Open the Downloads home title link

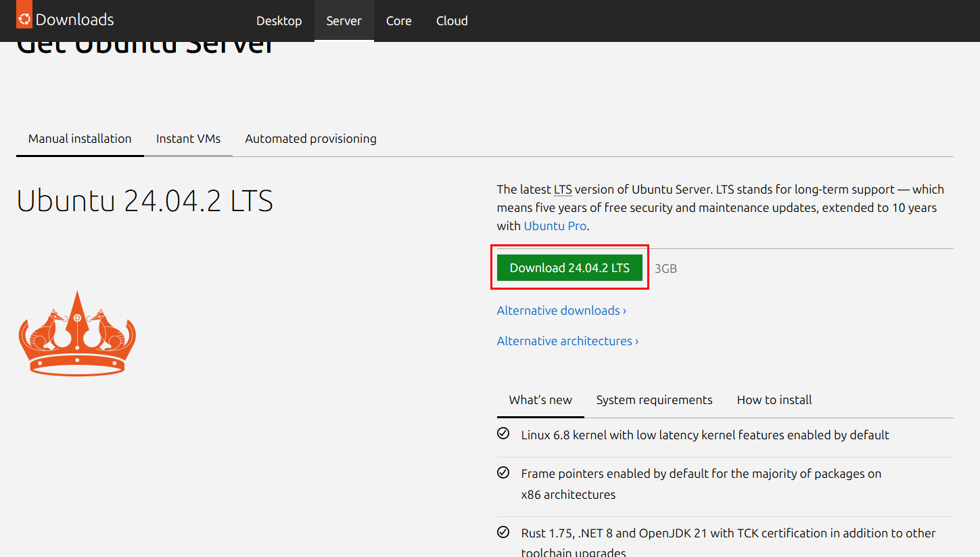pos(74,20)
